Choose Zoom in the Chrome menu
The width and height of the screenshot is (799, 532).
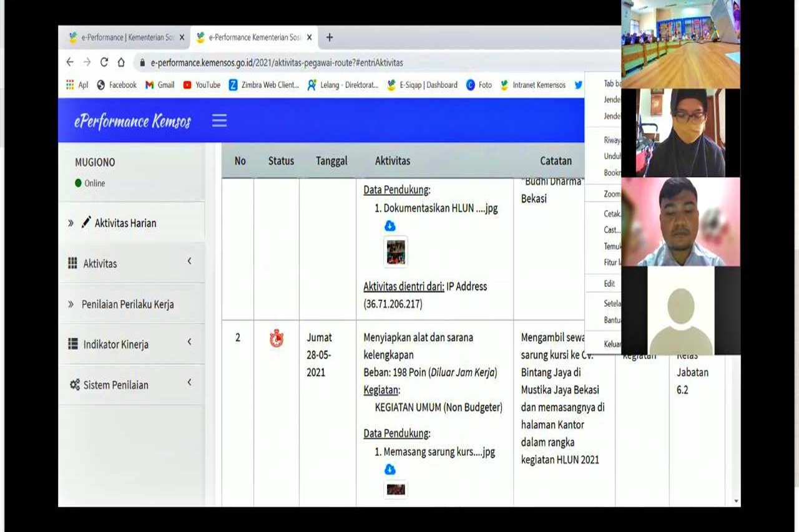[x=612, y=194]
